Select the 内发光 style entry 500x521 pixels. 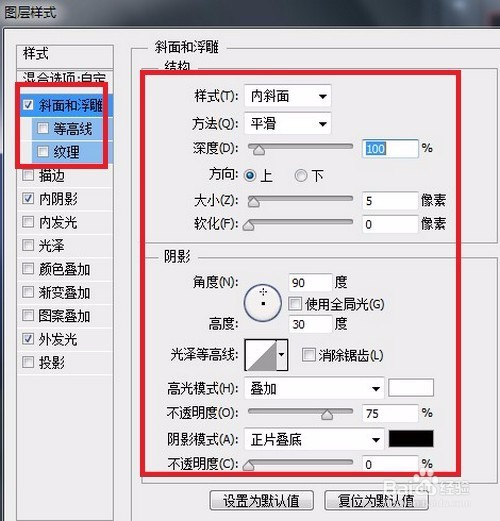pyautogui.click(x=58, y=222)
